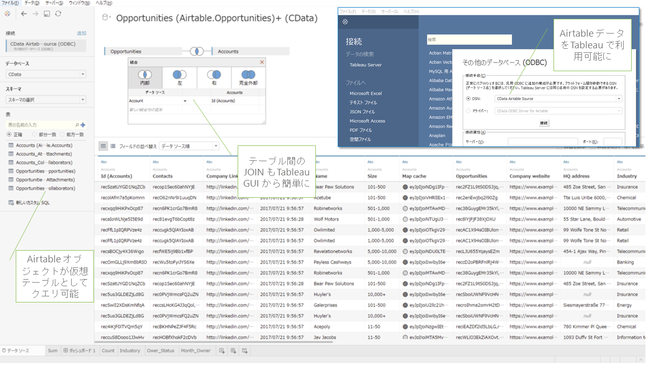Screen dimensions: 650x365
Task: Open the データ (Data) menu
Action: (x=32, y=3)
